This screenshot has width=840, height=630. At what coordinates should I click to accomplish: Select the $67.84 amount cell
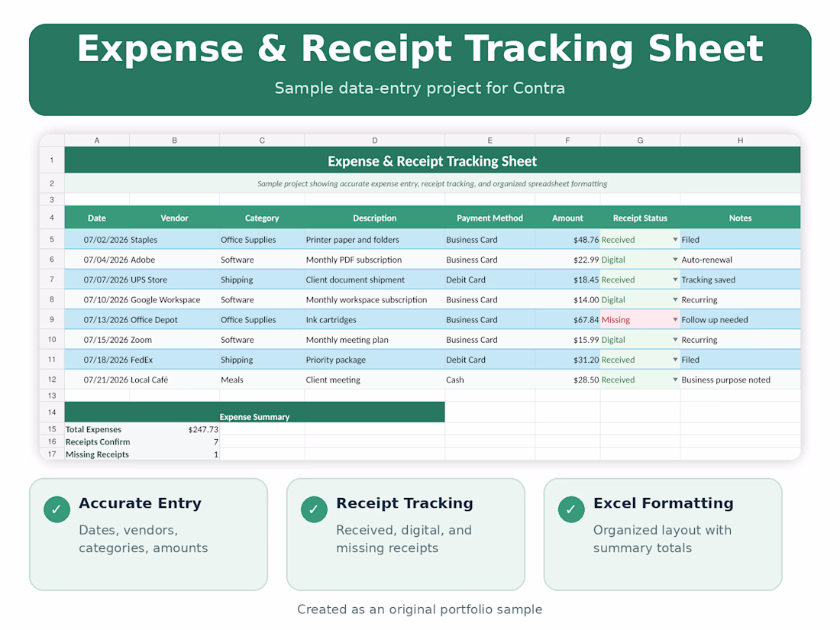567,320
